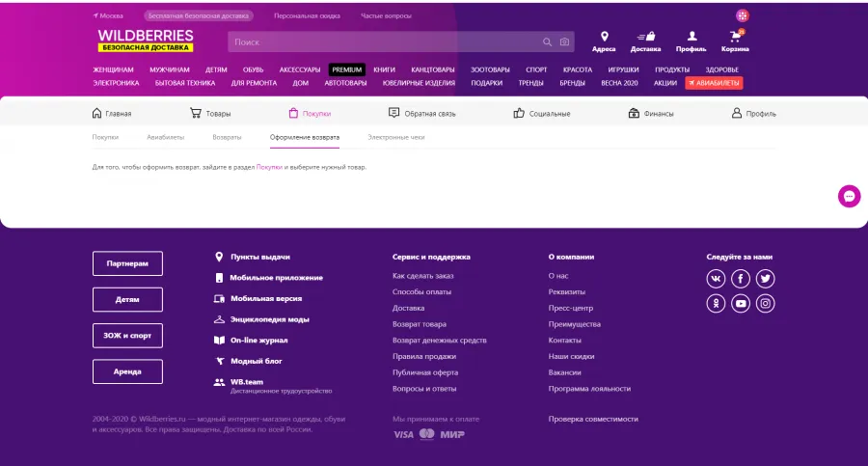Open Профиль icon in header

[692, 37]
